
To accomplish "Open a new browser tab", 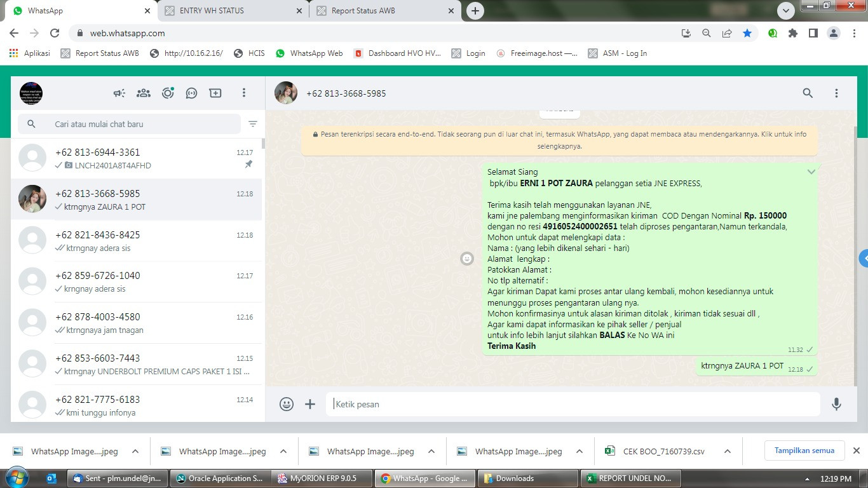I will (475, 11).
